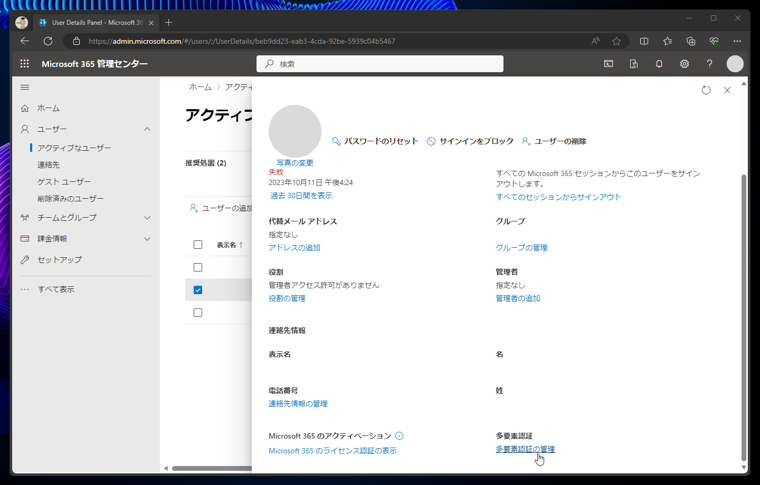This screenshot has width=760, height=485.
Task: Close the User Details Panel tab
Action: 151,23
